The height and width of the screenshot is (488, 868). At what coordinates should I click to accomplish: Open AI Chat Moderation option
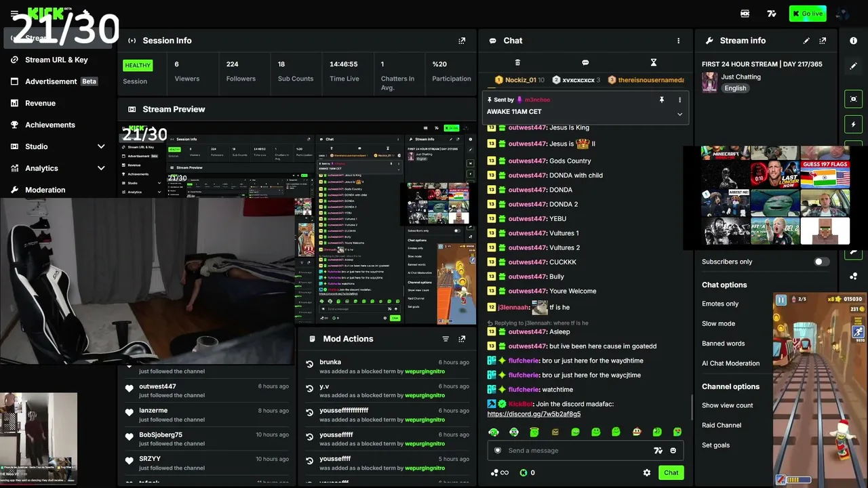pos(730,363)
